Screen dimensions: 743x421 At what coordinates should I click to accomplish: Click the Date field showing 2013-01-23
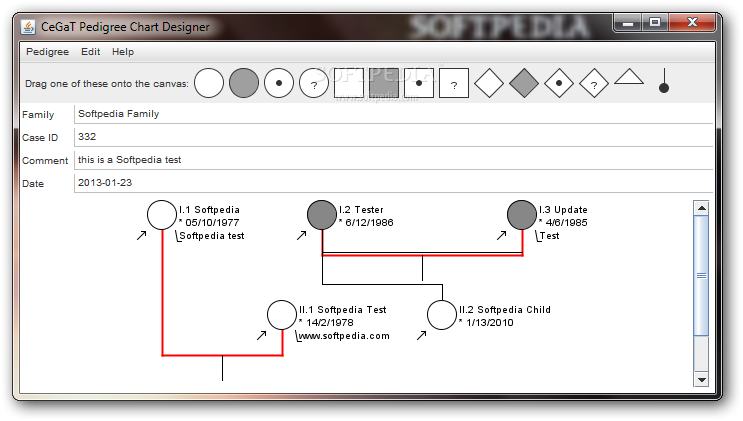pos(393,183)
